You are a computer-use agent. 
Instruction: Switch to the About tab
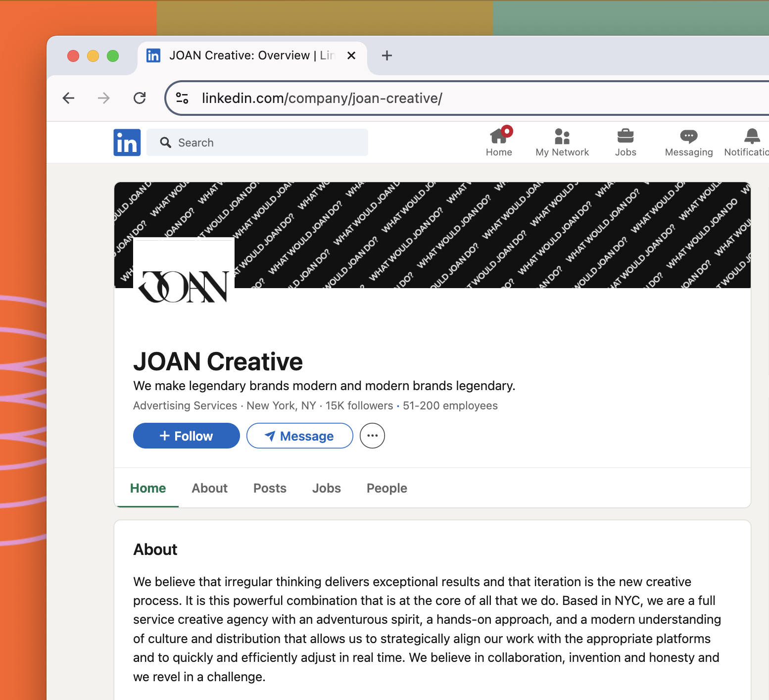(x=210, y=488)
